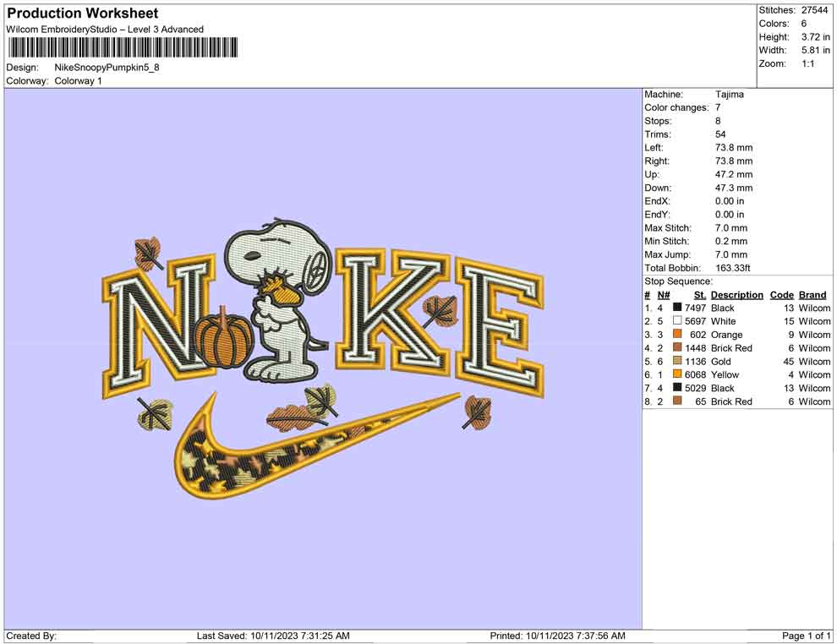Image resolution: width=837 pixels, height=644 pixels.
Task: Click the 'St.' column header
Action: pos(700,294)
